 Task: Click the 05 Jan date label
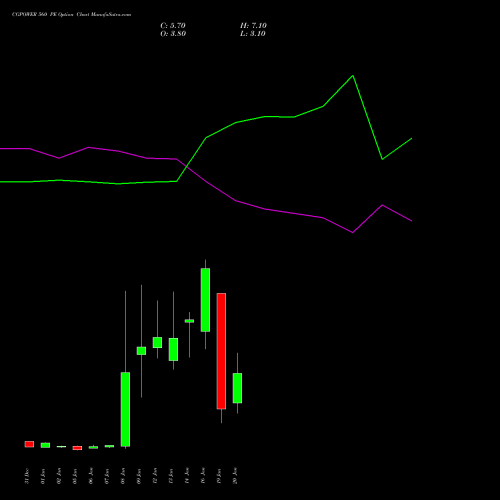[x=75, y=476]
